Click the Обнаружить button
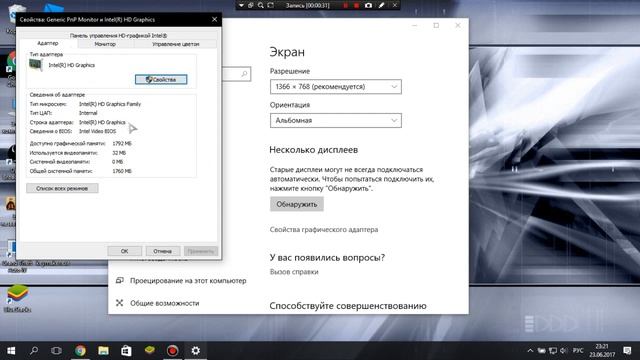This screenshot has width=640, height=360. pos(297,204)
